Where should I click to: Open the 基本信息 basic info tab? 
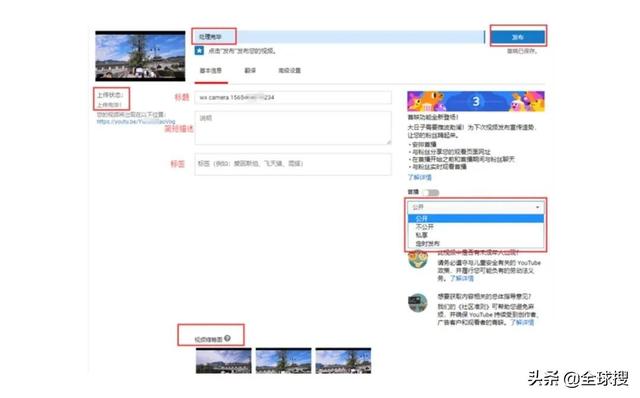[211, 70]
